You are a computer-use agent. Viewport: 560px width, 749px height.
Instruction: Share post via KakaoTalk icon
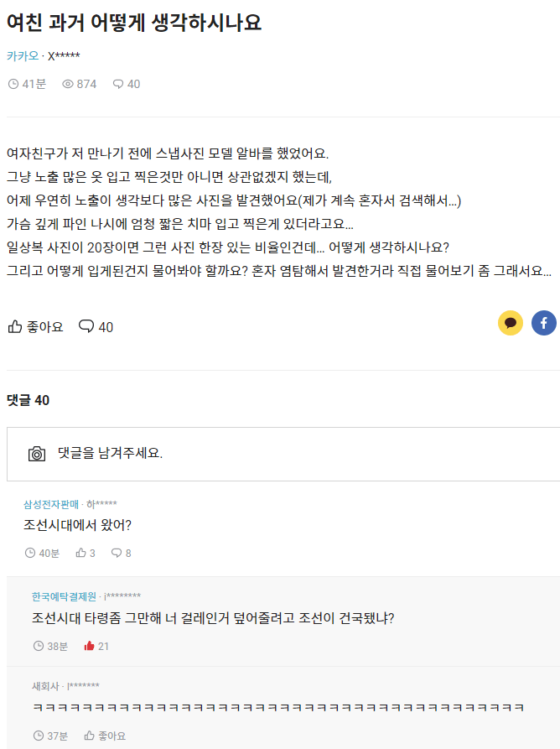click(x=511, y=323)
